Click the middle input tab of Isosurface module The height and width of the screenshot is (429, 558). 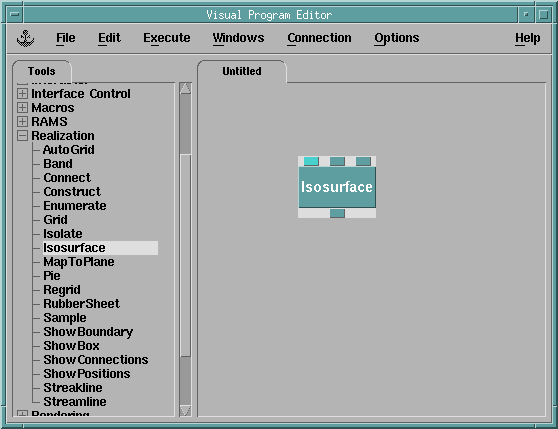point(337,161)
